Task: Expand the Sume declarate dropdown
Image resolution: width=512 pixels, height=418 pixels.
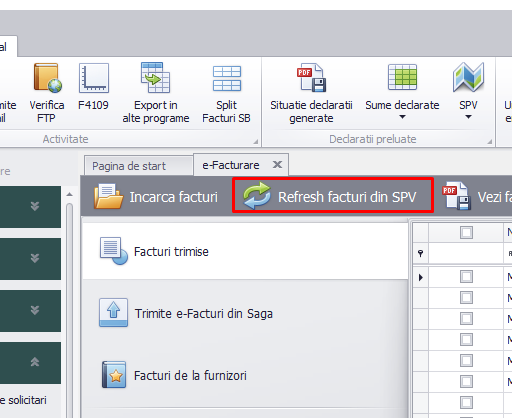Action: click(x=402, y=117)
